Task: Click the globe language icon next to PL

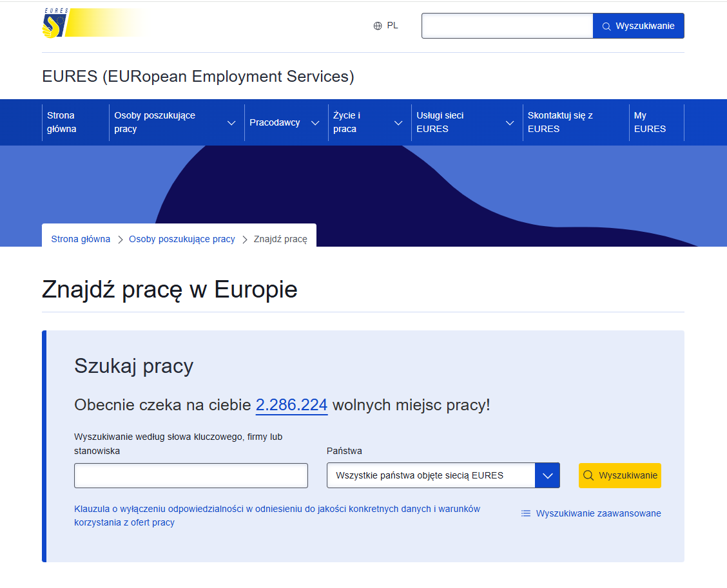Action: [x=376, y=26]
